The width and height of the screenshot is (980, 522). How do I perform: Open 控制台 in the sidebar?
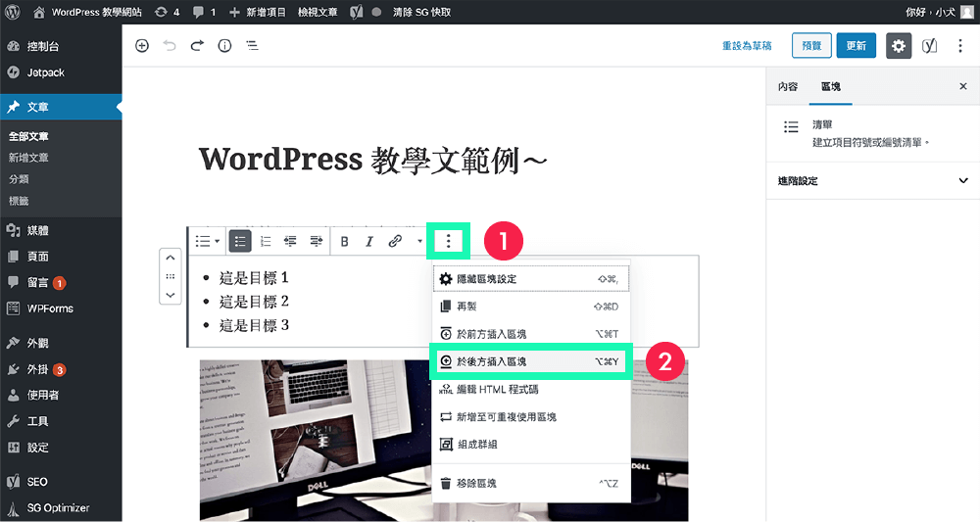click(61, 46)
